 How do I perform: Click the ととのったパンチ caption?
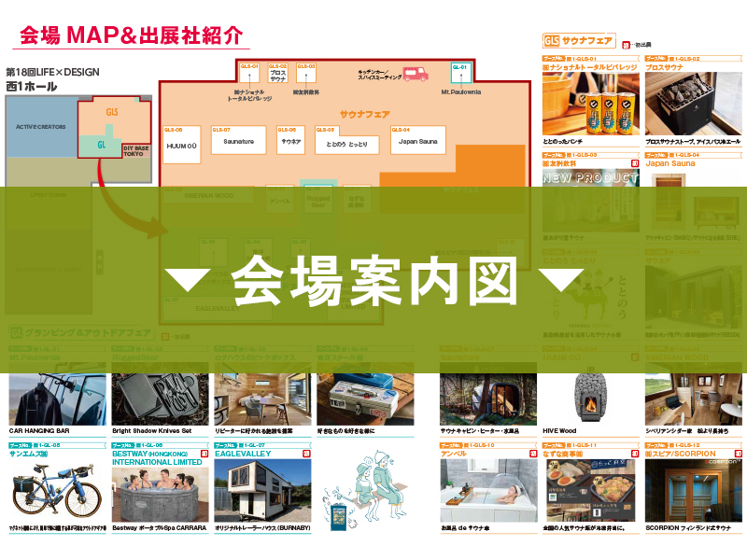tap(563, 142)
